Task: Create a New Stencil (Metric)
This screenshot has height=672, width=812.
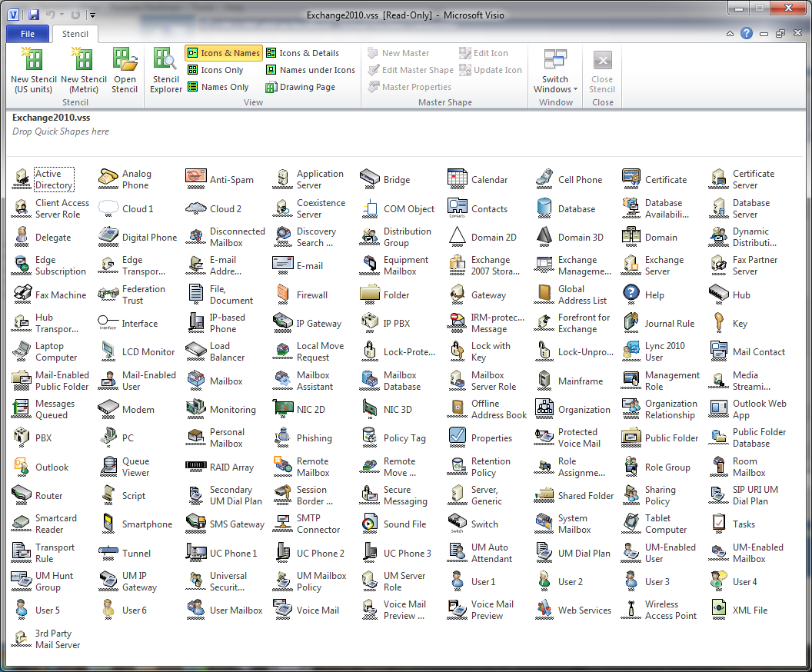Action: 83,71
